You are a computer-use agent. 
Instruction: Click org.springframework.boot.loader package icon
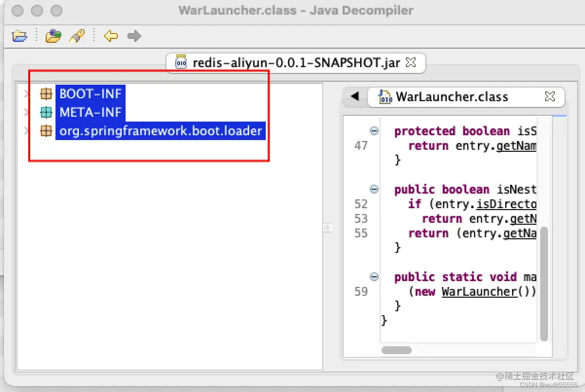tap(46, 131)
